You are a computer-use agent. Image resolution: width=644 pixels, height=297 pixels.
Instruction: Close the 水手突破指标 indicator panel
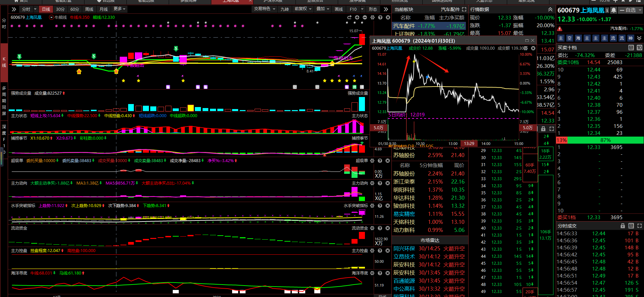click(x=387, y=206)
